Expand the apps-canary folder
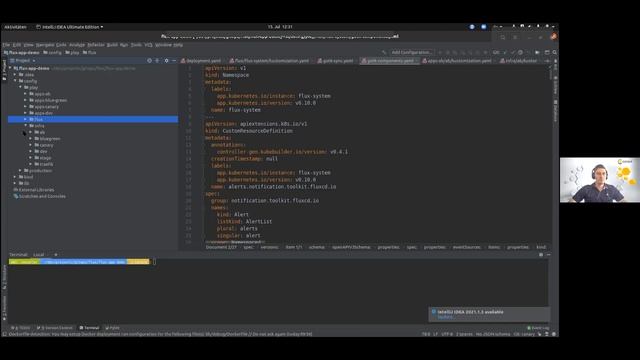Screen dimensions: 640x360 click(25, 107)
